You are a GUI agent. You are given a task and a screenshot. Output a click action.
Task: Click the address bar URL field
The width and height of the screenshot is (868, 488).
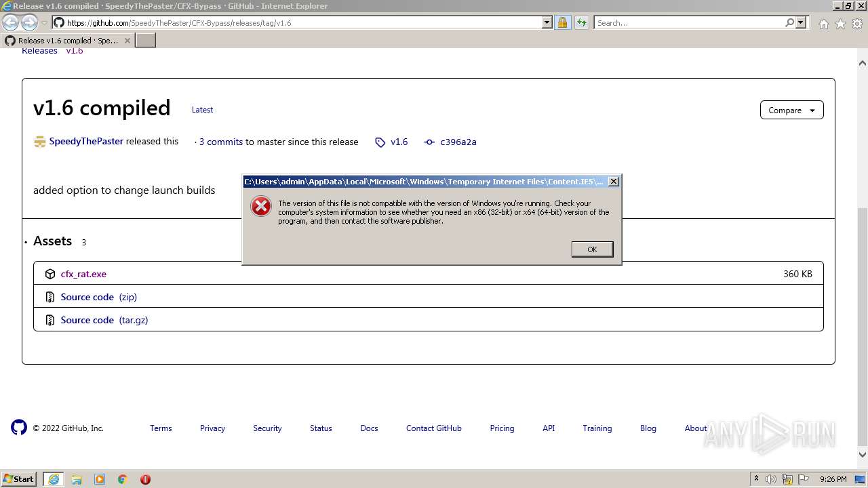[x=302, y=22]
